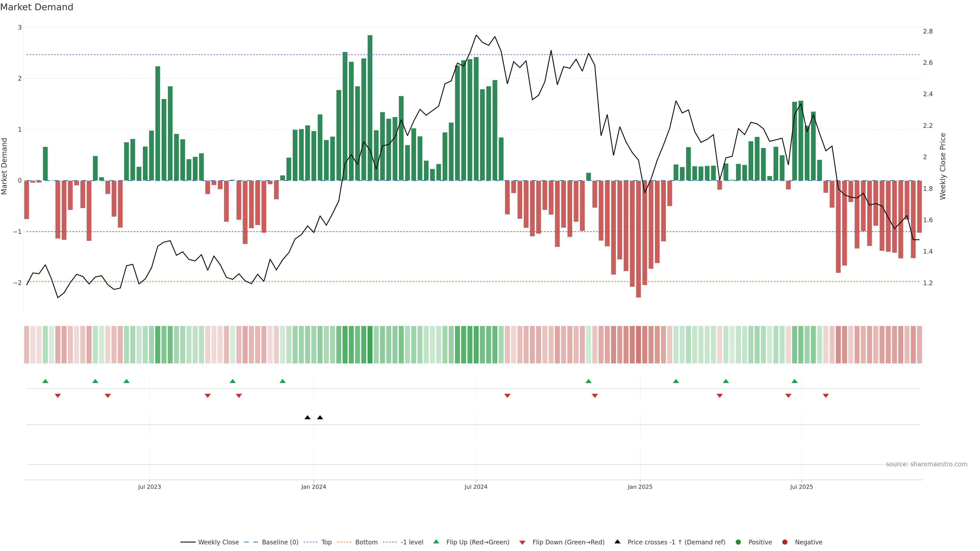
Task: Click the leftmost red Flip Down marker
Action: (58, 396)
